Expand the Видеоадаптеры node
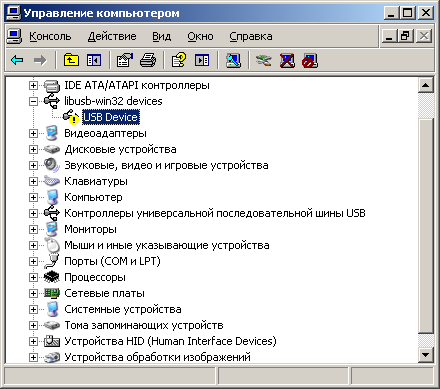The width and height of the screenshot is (440, 389). (33, 133)
